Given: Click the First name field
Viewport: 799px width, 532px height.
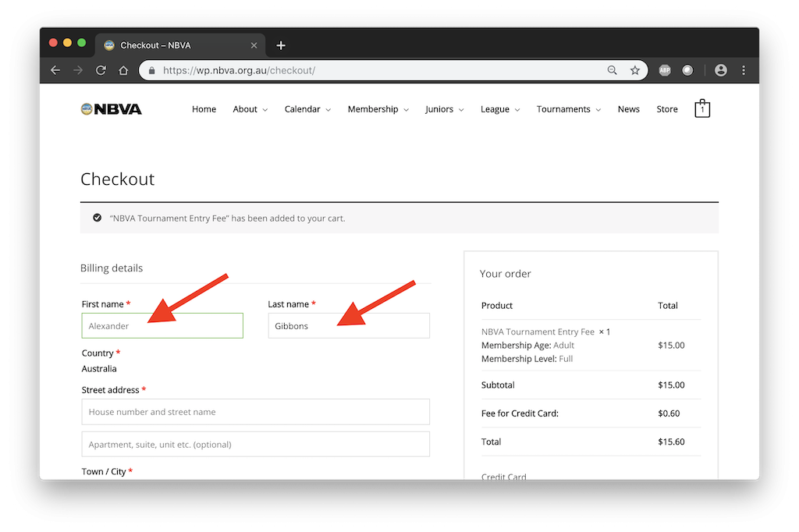Looking at the screenshot, I should [162, 325].
